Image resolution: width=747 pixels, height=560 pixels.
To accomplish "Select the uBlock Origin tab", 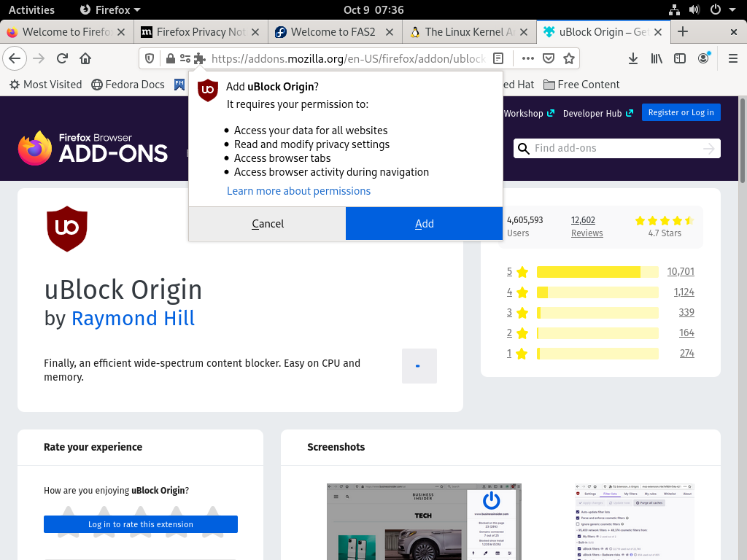I will click(x=603, y=32).
